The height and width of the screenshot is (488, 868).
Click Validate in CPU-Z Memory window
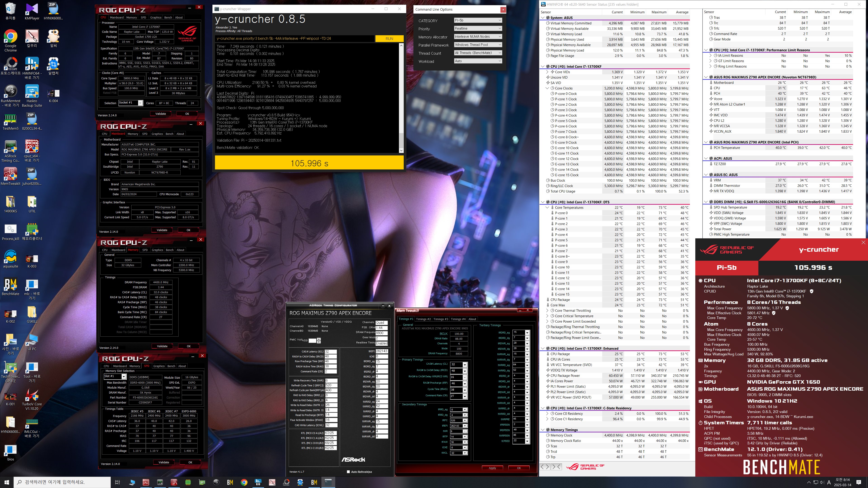tap(162, 346)
